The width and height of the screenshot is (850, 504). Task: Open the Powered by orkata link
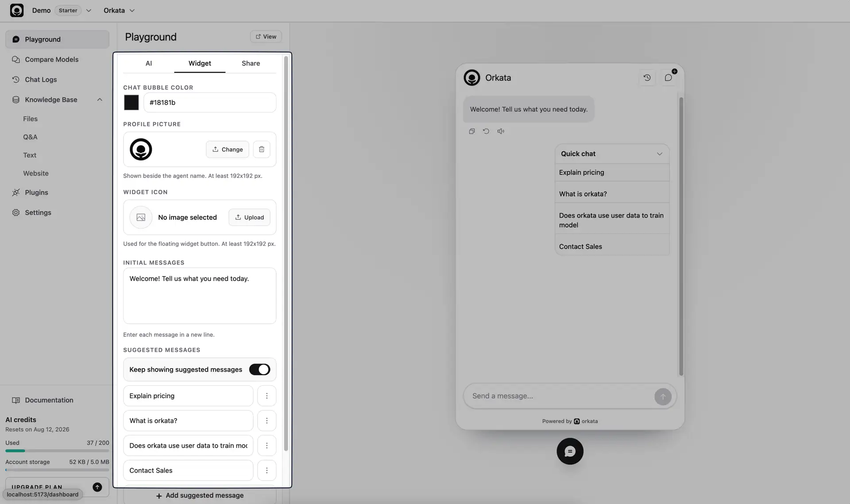[570, 421]
